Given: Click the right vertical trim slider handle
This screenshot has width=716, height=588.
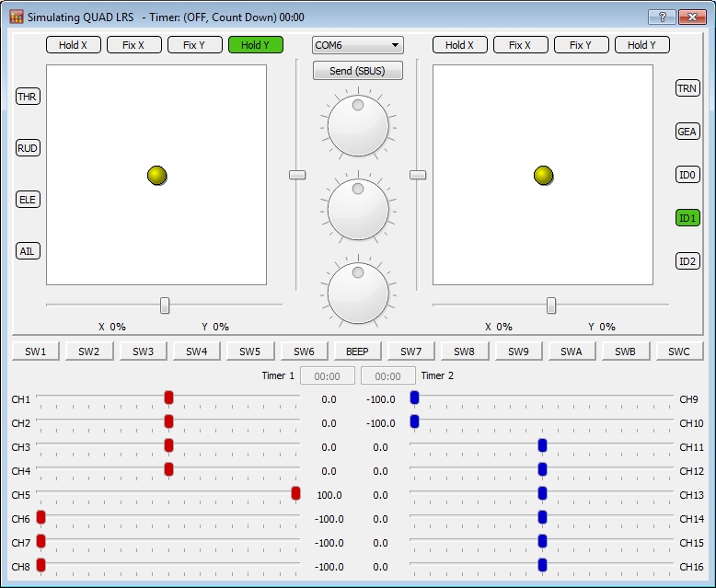Looking at the screenshot, I should 418,175.
